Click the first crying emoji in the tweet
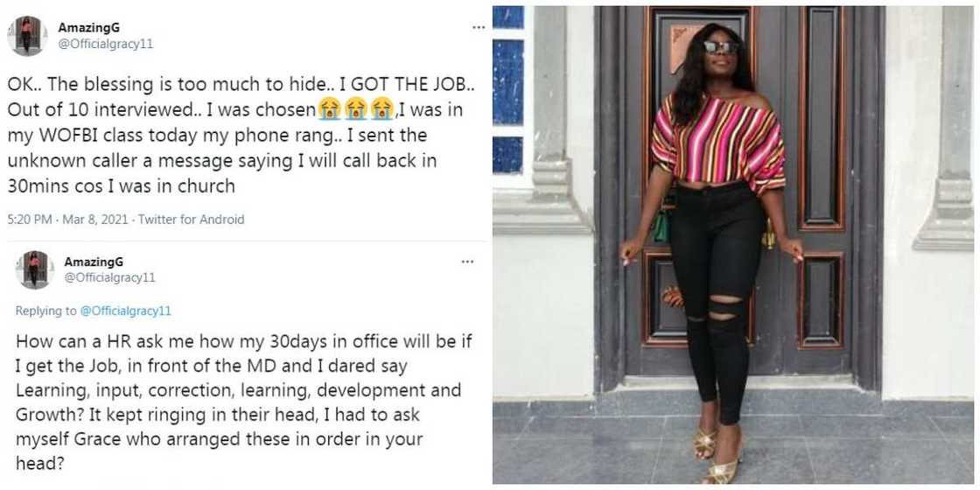The image size is (980, 490). pos(329,109)
